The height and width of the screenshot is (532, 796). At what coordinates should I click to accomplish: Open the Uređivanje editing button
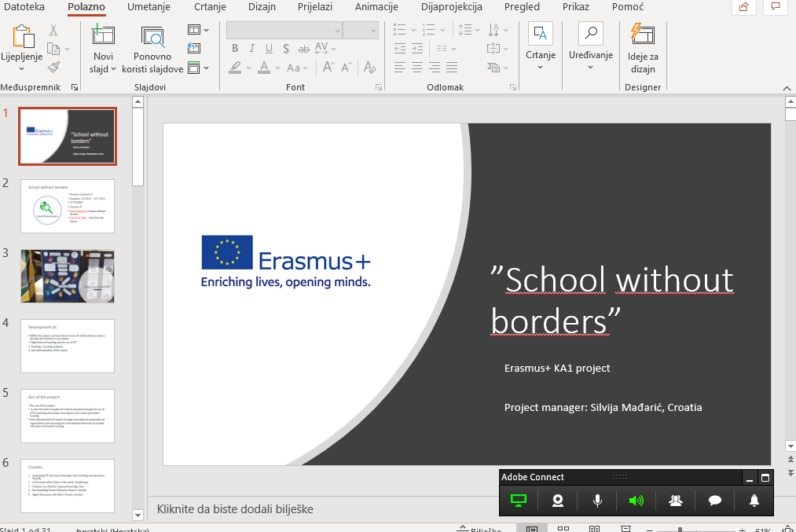tap(591, 47)
